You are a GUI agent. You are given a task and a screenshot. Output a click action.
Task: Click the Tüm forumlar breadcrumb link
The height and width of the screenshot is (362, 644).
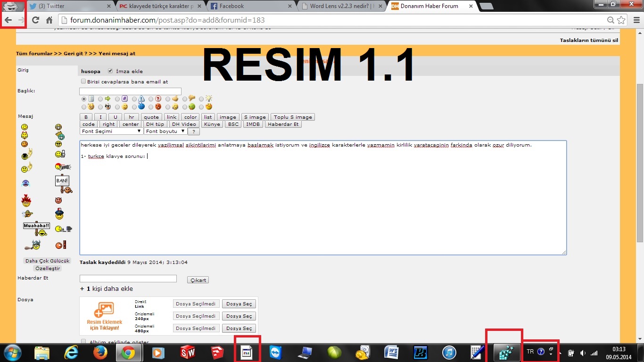pos(34,54)
